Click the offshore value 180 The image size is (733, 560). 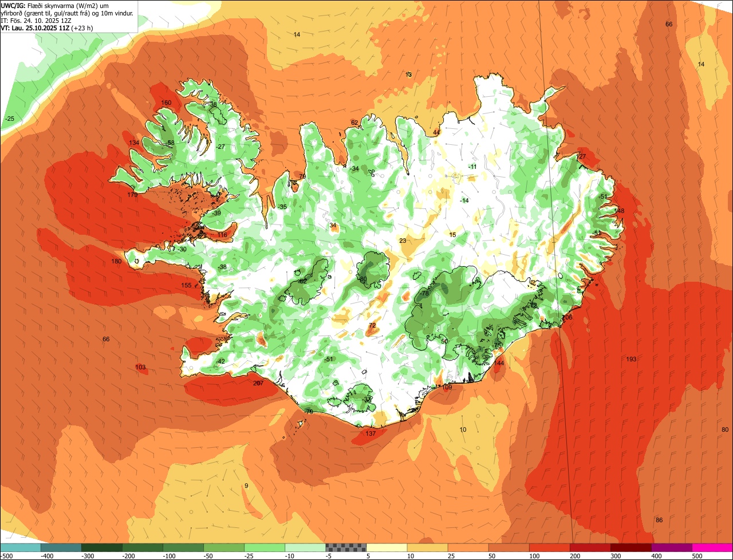point(116,262)
